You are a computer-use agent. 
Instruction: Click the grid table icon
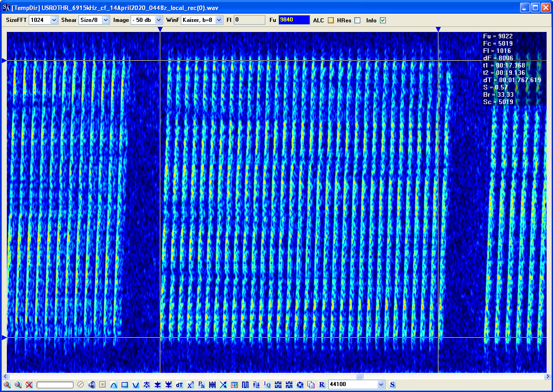234,385
